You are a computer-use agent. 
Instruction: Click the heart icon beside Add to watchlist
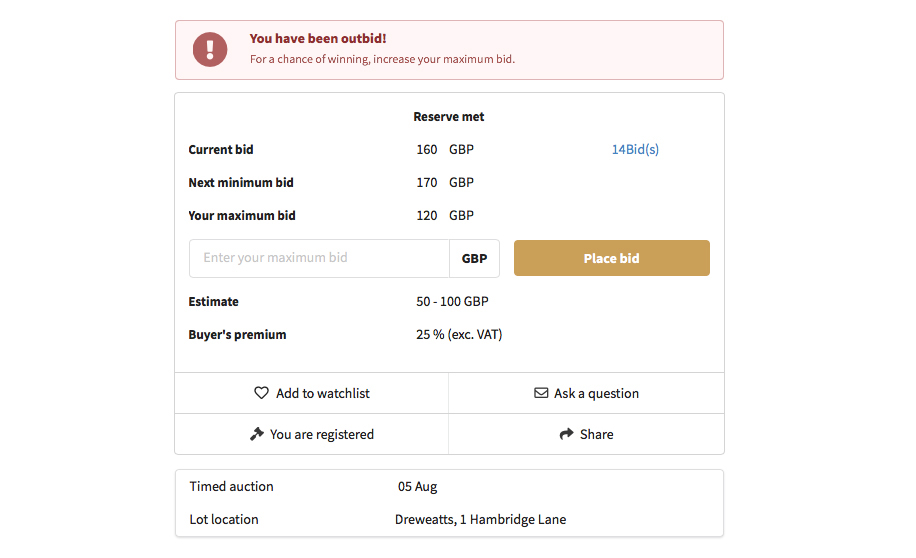click(262, 393)
